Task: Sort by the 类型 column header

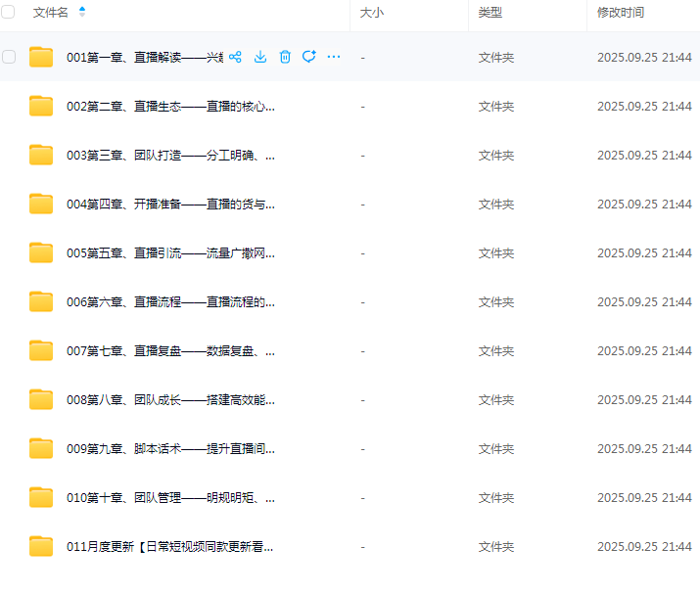Action: pos(490,13)
